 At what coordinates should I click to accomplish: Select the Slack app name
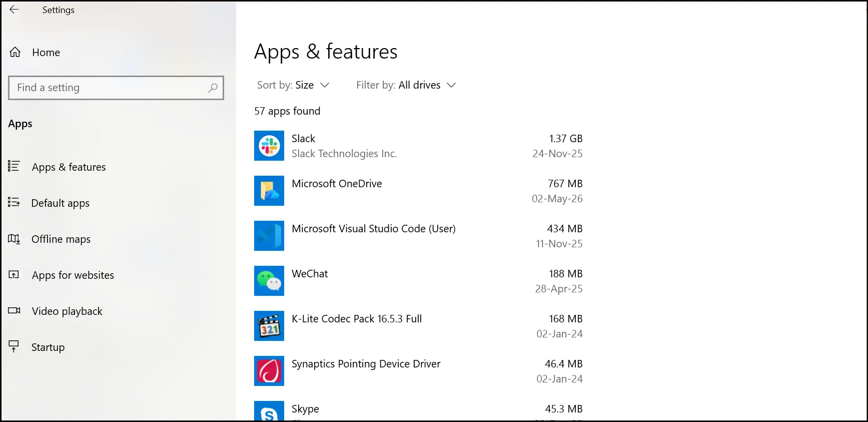pyautogui.click(x=304, y=139)
